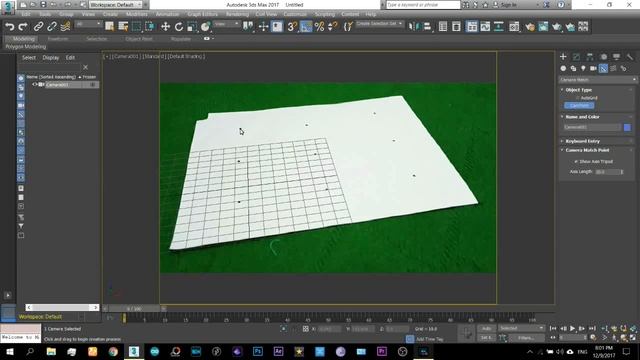Open the Display menu in Scene Explorer

pyautogui.click(x=51, y=58)
